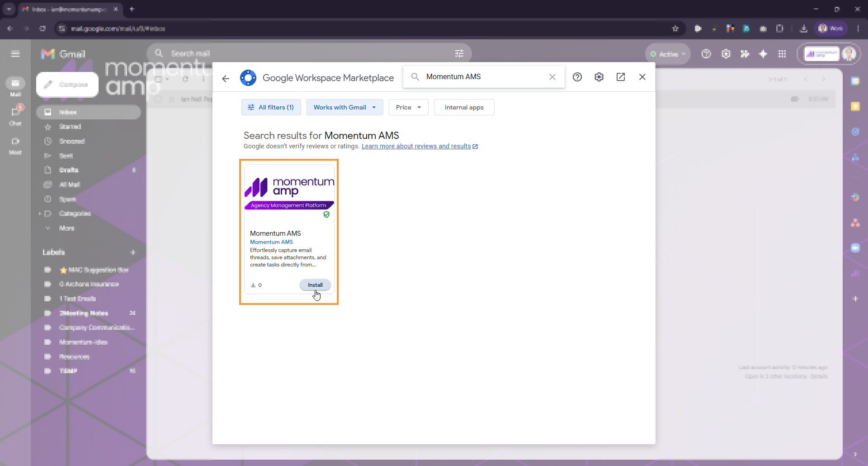
Task: Open Momentum AMS developer link
Action: (x=271, y=242)
